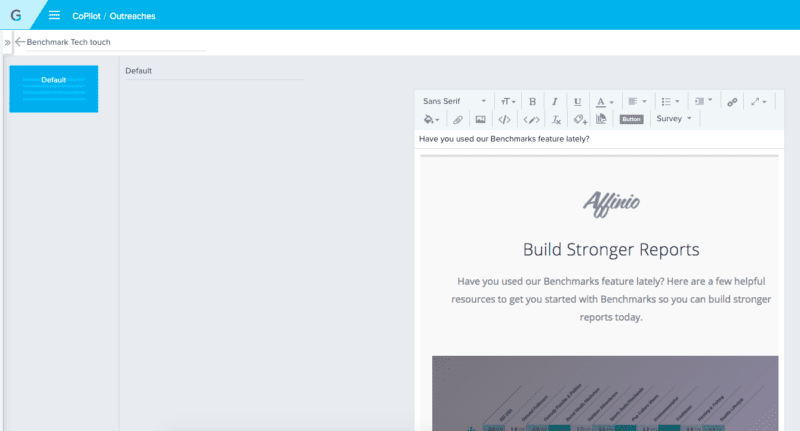Toggle italic text formatting
Screen dimensions: 800x431
tap(555, 101)
